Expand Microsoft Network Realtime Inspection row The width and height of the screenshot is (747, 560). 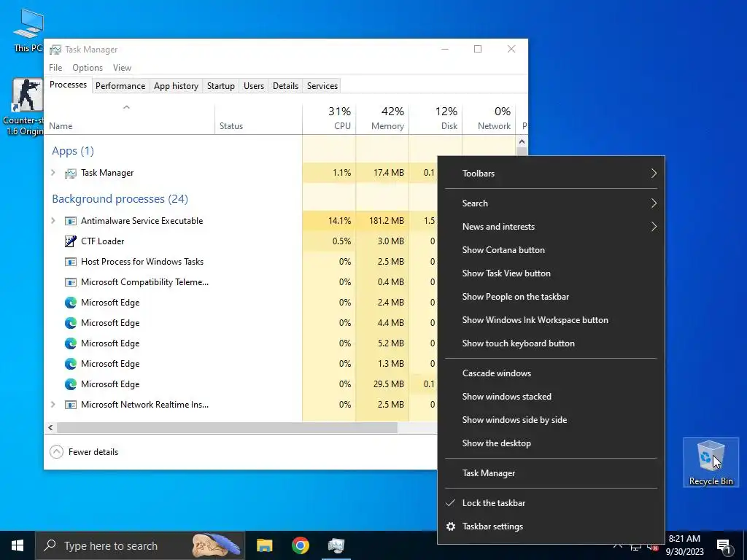tap(53, 405)
